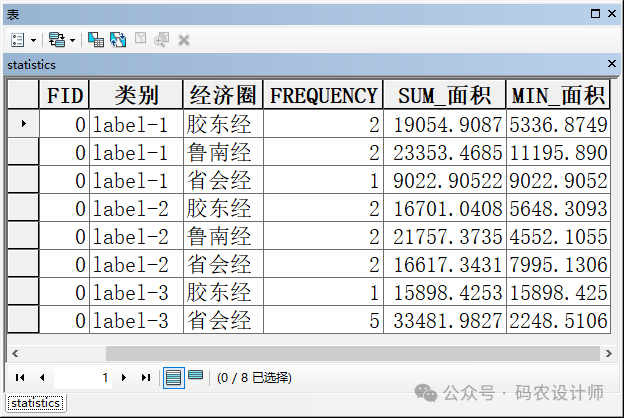Go to the previous record
The width and height of the screenshot is (624, 418).
click(41, 378)
